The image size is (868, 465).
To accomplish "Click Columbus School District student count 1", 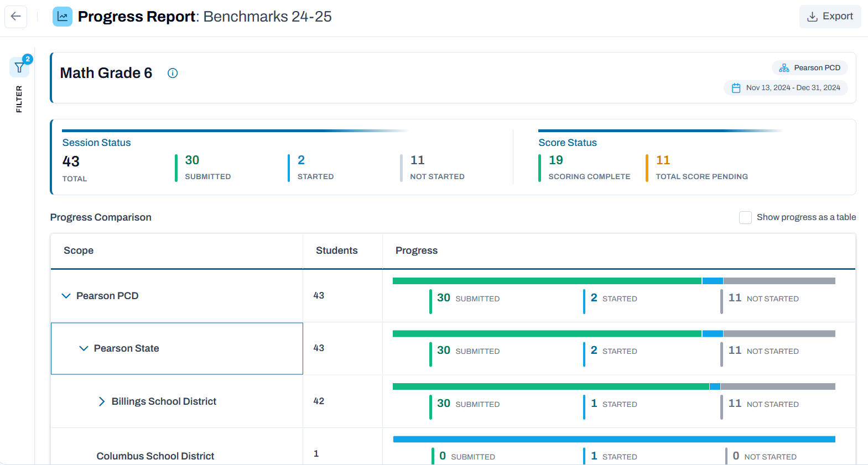I will (316, 453).
